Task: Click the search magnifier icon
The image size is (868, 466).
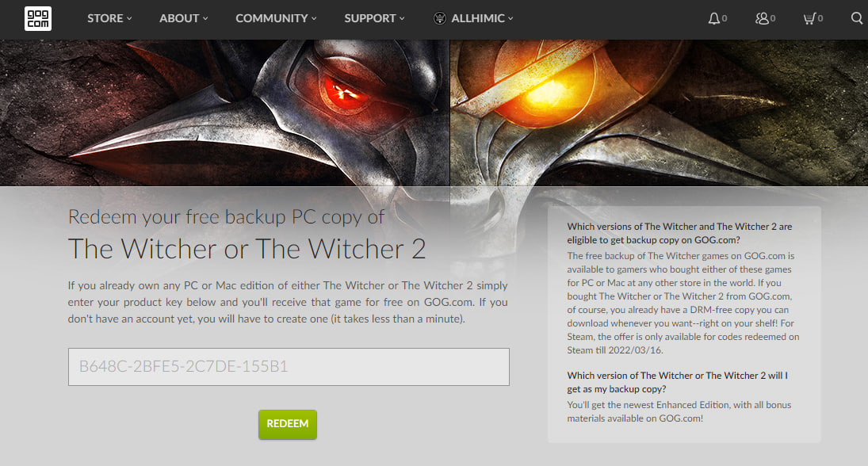Action: 856,18
